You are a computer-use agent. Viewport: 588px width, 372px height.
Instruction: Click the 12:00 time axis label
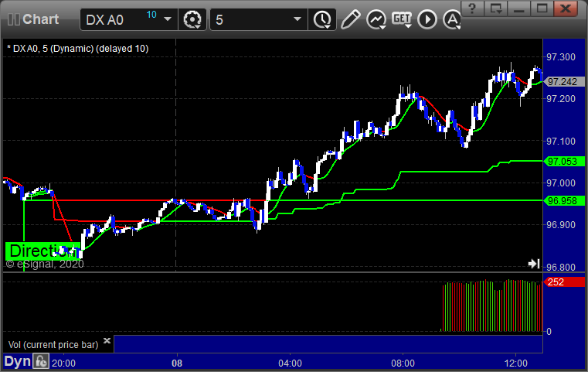[516, 363]
